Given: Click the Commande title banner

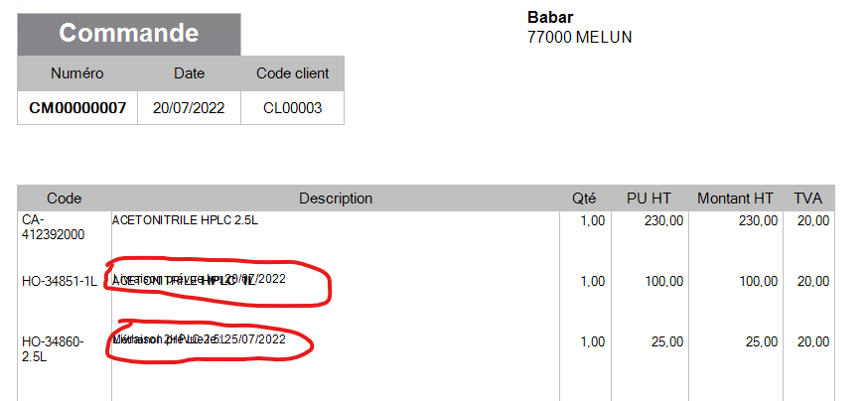Looking at the screenshot, I should coord(129,35).
